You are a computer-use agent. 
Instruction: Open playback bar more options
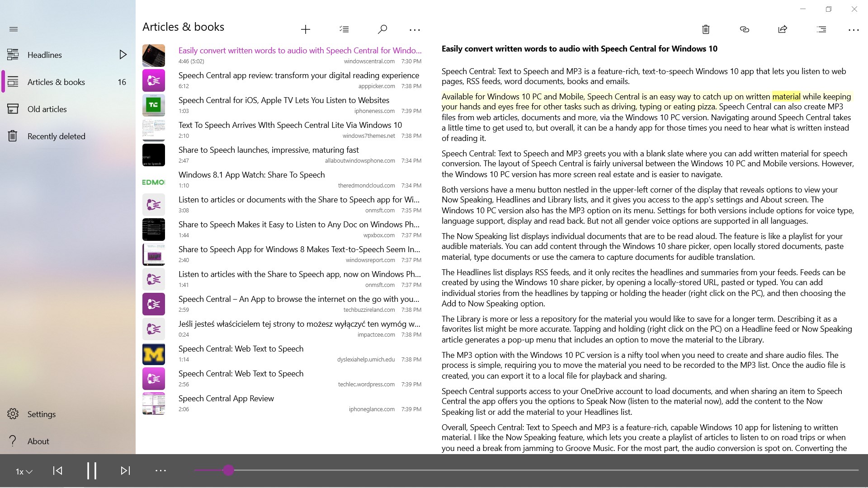pos(160,471)
